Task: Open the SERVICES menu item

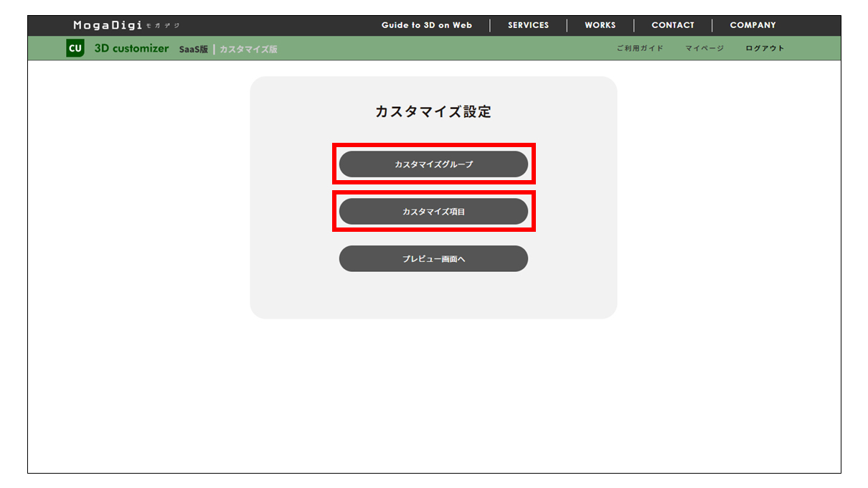Action: (528, 25)
